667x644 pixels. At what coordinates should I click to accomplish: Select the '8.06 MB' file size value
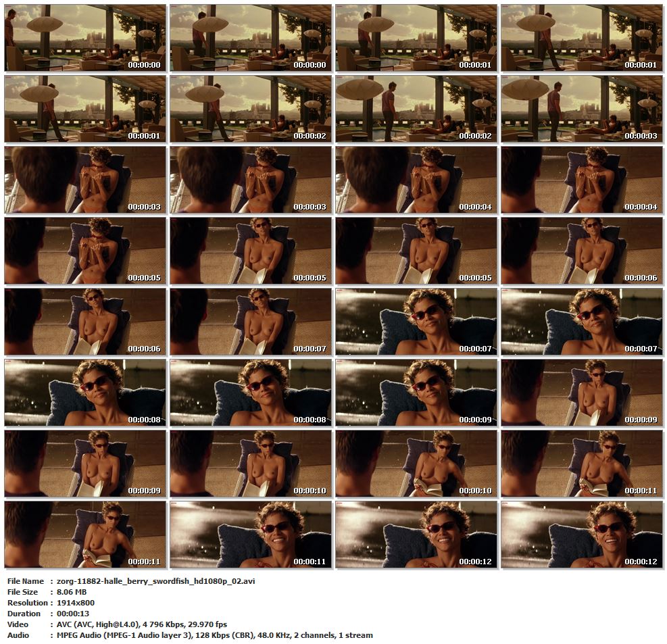pyautogui.click(x=72, y=592)
